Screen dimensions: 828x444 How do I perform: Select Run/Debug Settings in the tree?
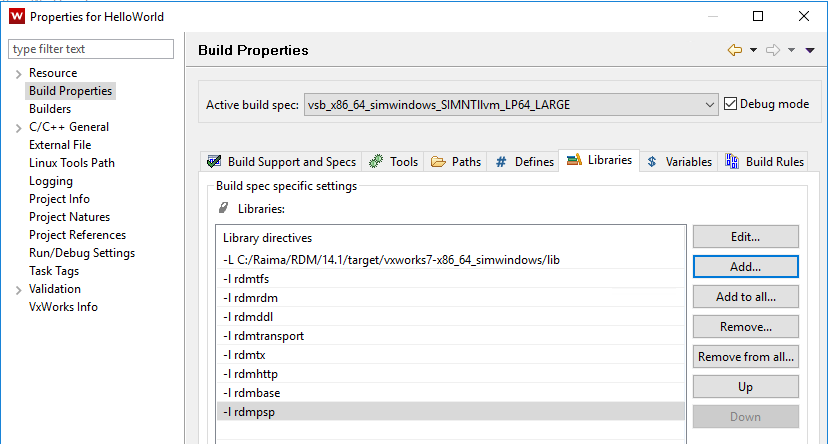click(82, 253)
